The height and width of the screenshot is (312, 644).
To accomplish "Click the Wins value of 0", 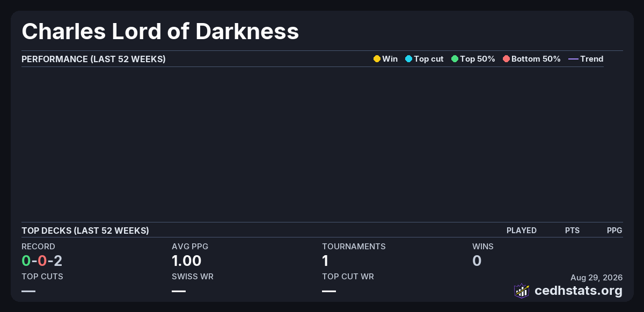I will click(477, 261).
